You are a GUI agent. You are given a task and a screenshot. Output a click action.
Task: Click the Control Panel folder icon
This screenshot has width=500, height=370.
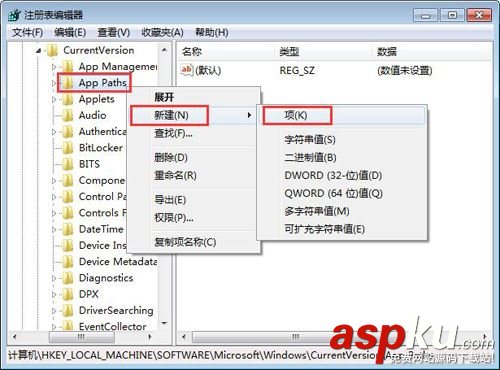68,197
